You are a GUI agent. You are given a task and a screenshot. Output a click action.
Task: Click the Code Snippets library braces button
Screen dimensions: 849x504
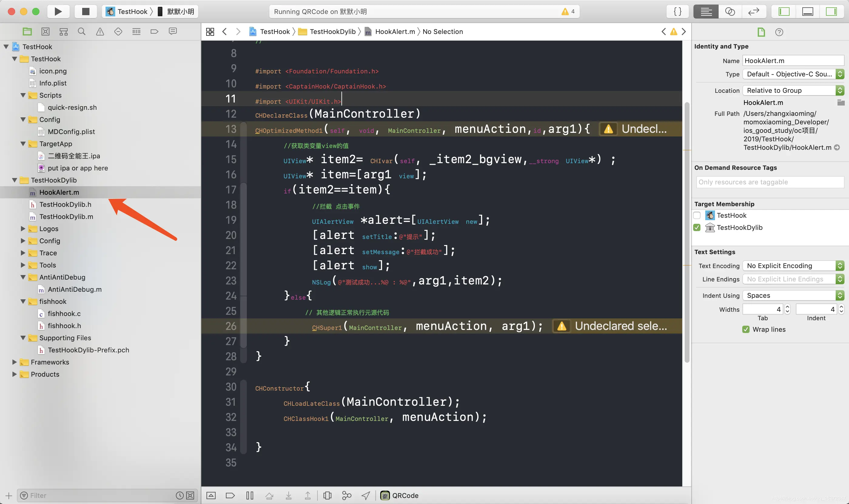(677, 12)
